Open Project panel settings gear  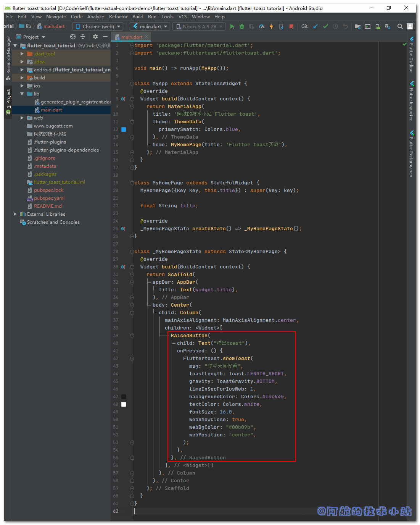pyautogui.click(x=95, y=37)
